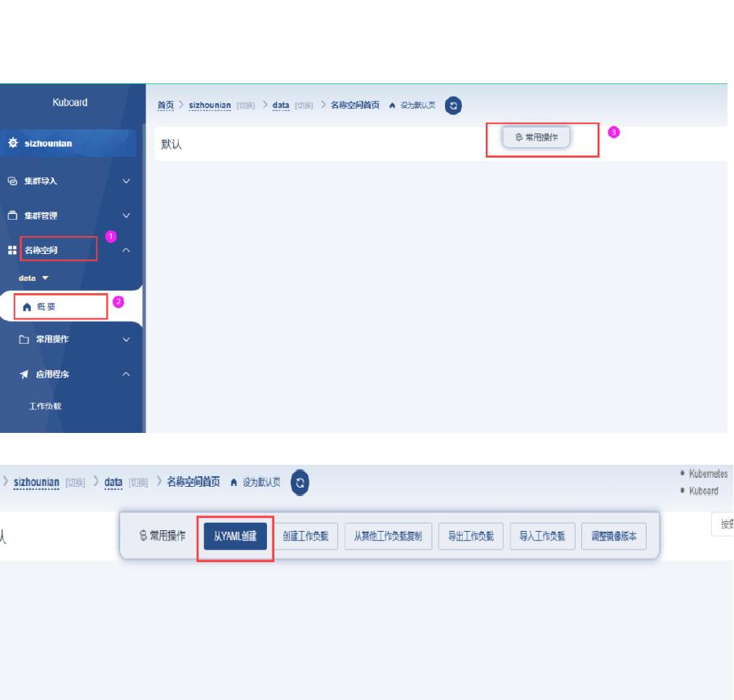Click the 默认 label in upper panel
Viewport: 734px width, 700px height.
[171, 144]
